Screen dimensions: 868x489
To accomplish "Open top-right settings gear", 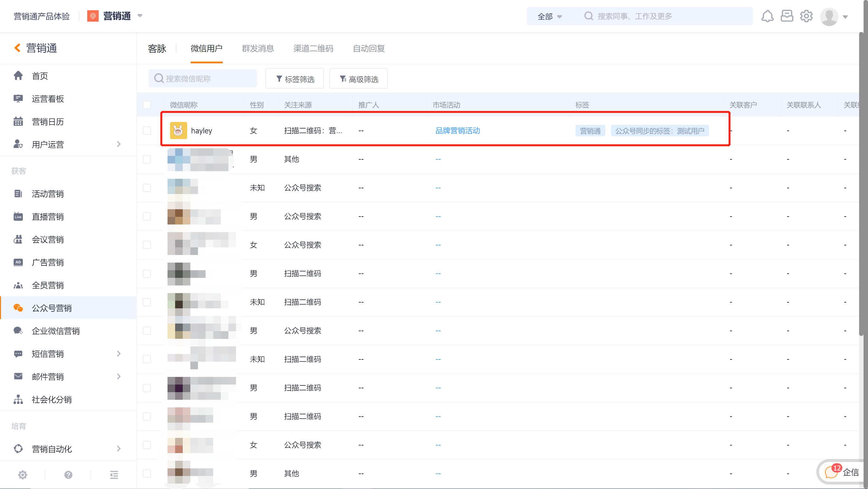I will 806,16.
